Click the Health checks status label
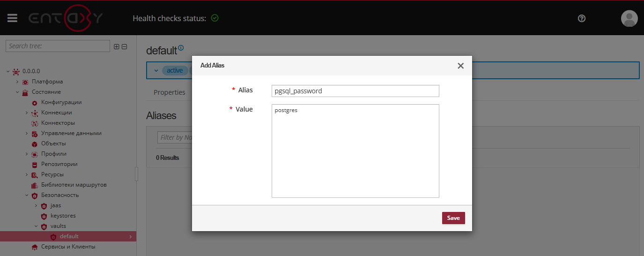 [x=169, y=18]
